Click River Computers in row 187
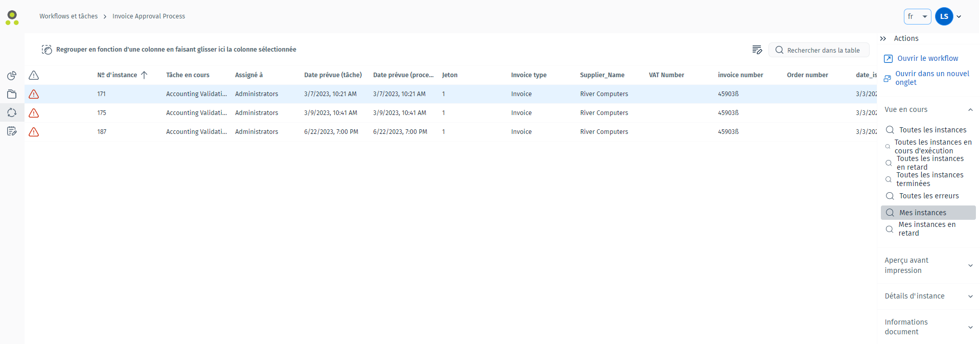The height and width of the screenshot is (344, 980). coord(604,132)
